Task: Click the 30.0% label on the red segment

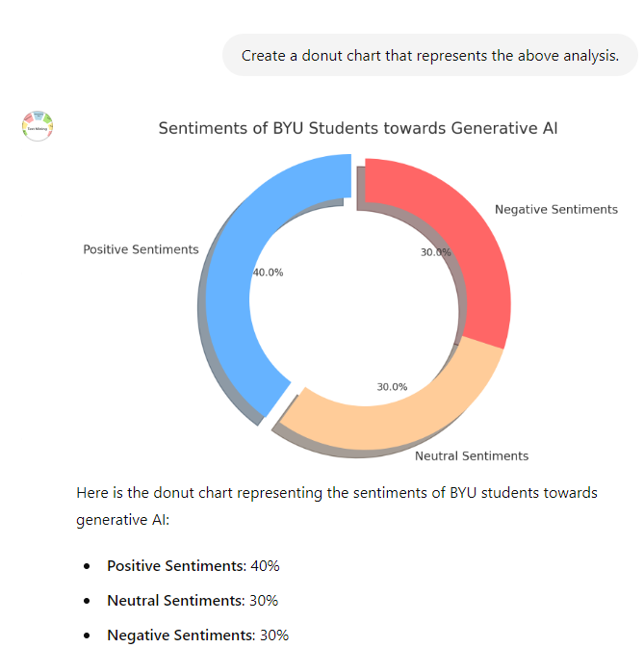Action: click(435, 252)
